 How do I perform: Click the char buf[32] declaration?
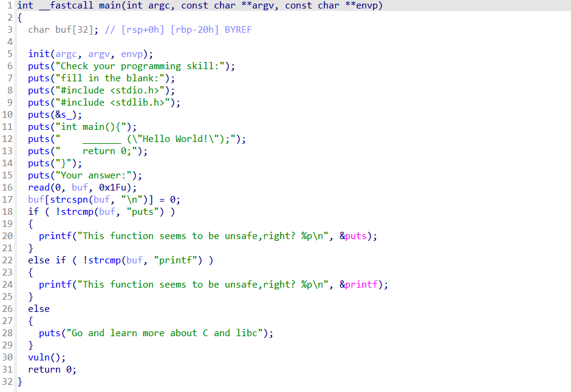point(63,30)
